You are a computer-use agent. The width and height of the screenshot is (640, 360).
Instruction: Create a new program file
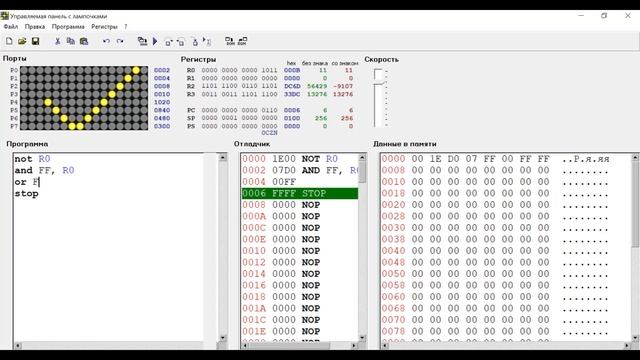pos(9,41)
